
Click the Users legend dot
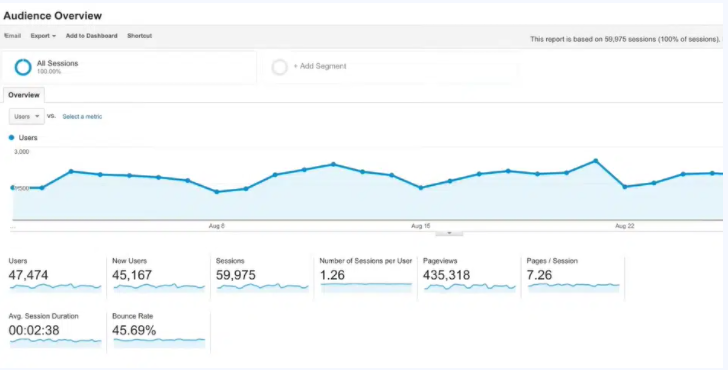[x=12, y=137]
